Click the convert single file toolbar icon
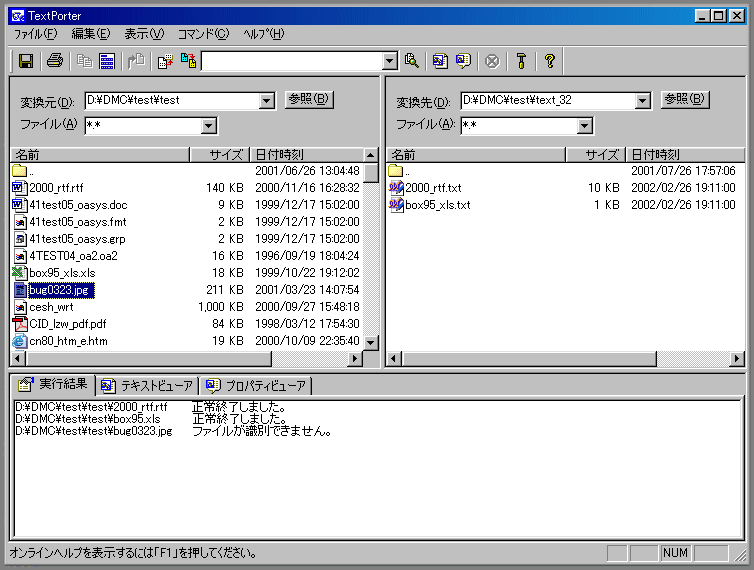This screenshot has height=570, width=754. coord(165,61)
